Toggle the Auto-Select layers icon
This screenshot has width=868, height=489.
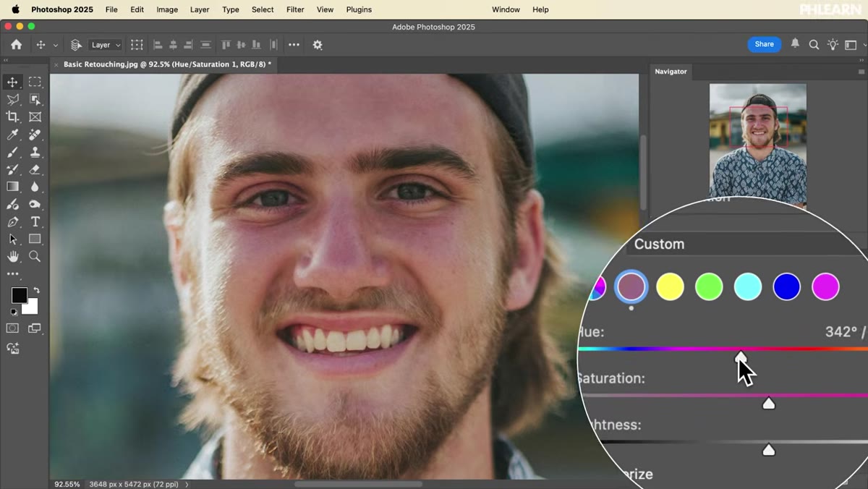(76, 45)
